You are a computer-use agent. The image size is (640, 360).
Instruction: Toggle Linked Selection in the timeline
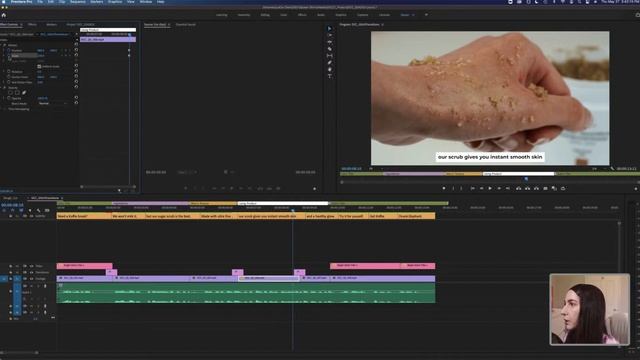[21, 210]
